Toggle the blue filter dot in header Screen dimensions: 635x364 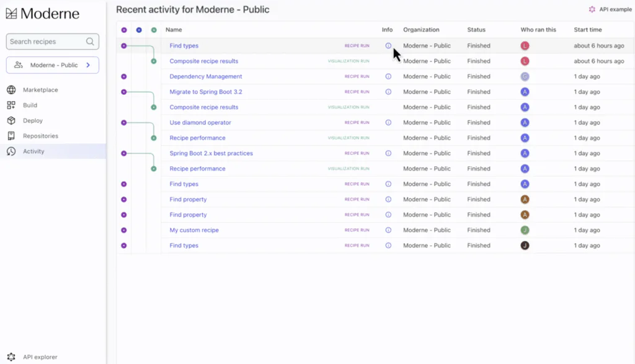[139, 30]
